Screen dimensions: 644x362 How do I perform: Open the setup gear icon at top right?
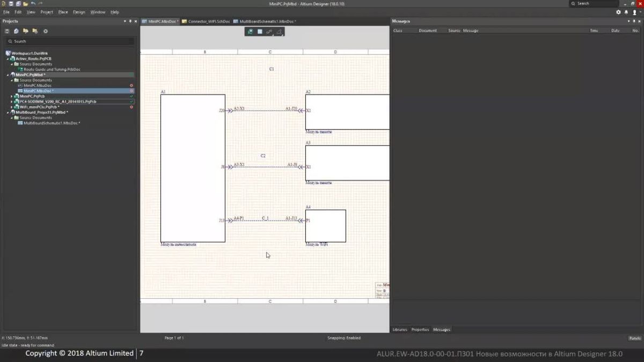[619, 12]
